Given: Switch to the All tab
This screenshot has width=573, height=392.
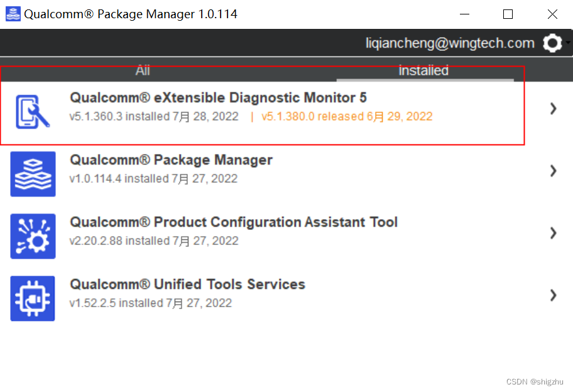Looking at the screenshot, I should tap(143, 71).
